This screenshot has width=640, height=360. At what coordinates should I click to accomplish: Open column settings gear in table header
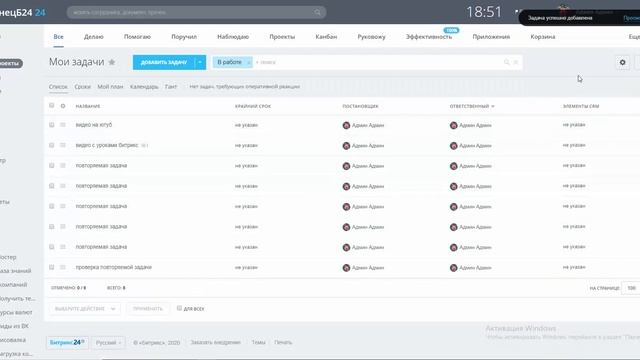(x=63, y=106)
